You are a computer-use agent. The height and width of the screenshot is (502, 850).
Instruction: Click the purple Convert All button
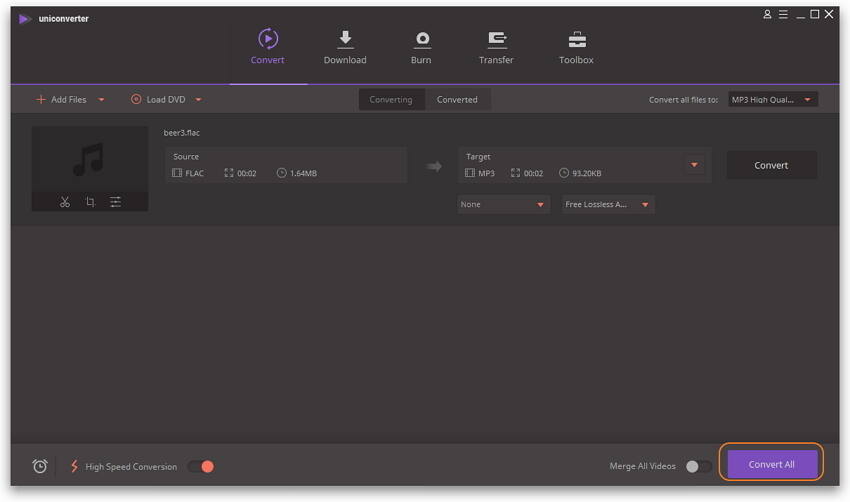pyautogui.click(x=772, y=464)
